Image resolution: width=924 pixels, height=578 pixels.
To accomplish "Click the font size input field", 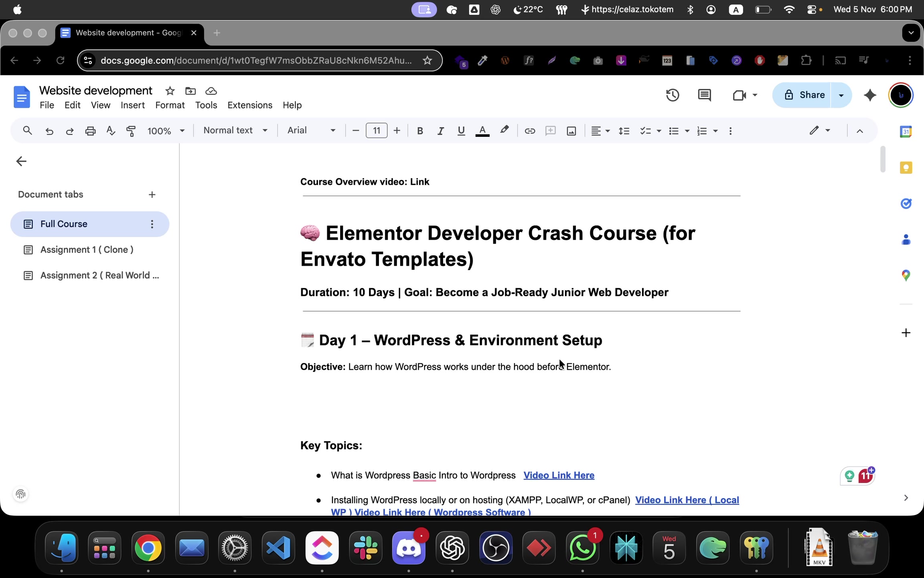I will pos(376,130).
